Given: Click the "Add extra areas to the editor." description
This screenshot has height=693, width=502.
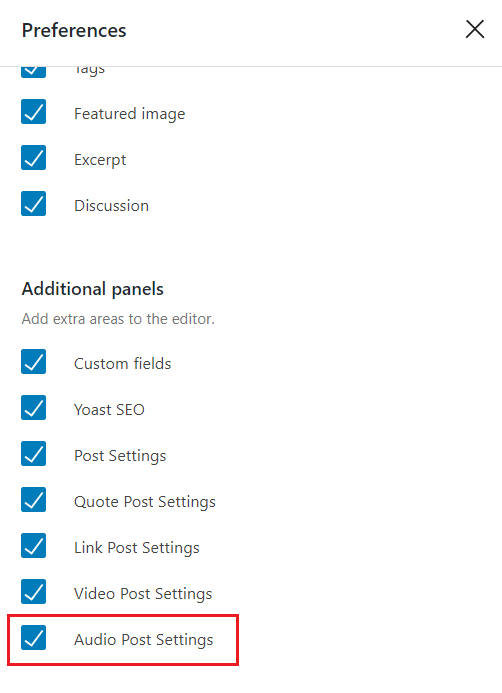Looking at the screenshot, I should (x=118, y=319).
